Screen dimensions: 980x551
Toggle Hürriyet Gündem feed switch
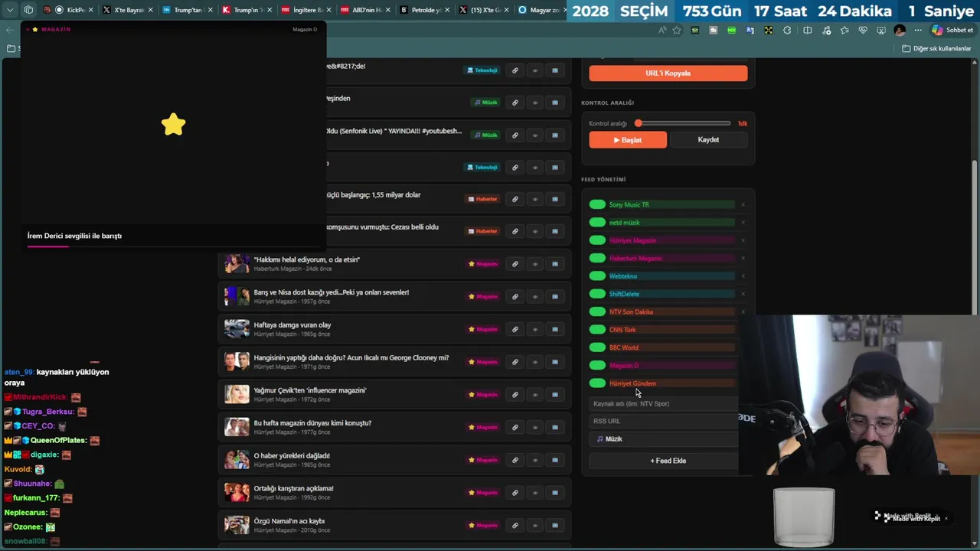tap(597, 383)
